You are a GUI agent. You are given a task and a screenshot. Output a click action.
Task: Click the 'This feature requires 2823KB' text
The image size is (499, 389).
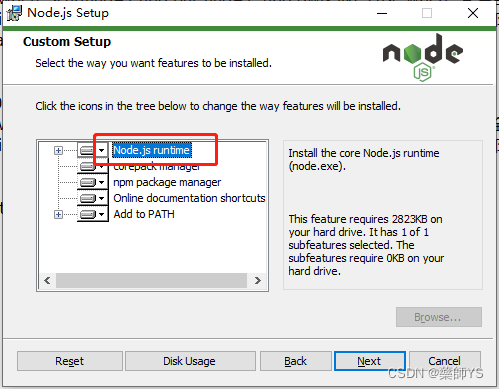[366, 245]
